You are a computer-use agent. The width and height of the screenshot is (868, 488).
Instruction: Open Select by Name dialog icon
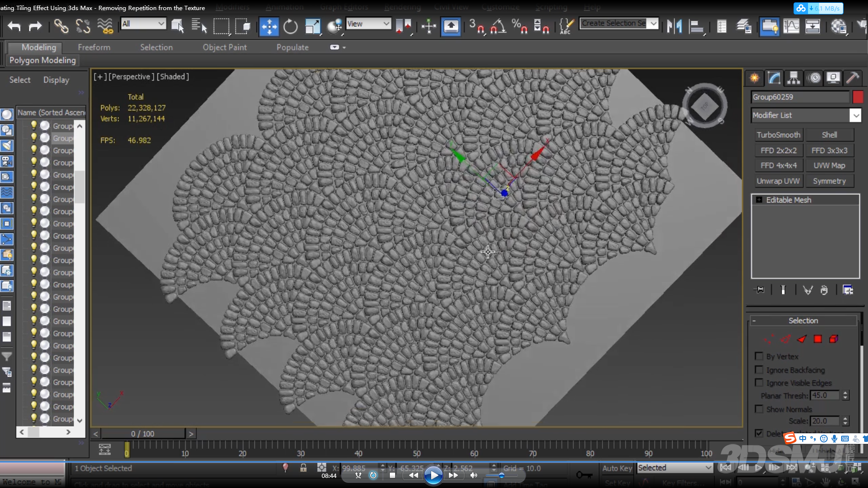pos(199,26)
